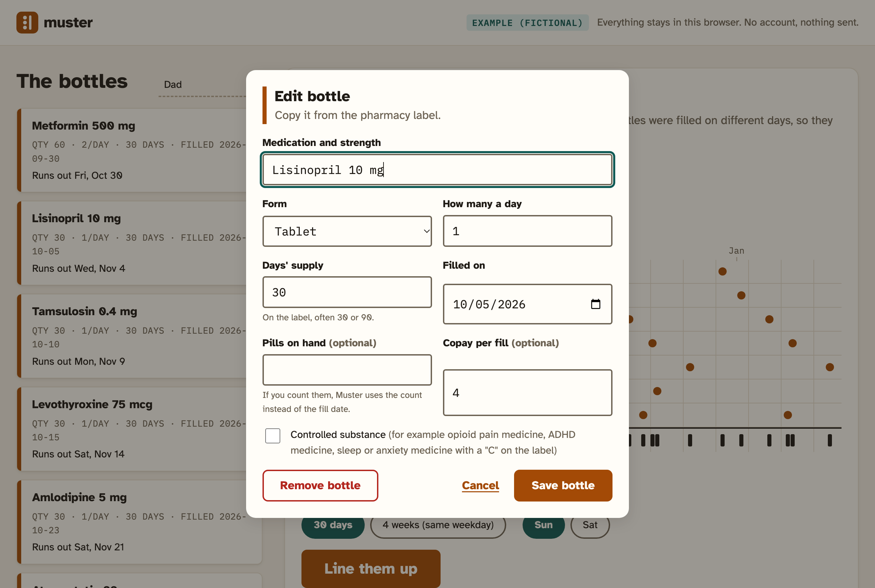The image size is (875, 588).
Task: Click the Days' supply field
Action: tap(347, 292)
